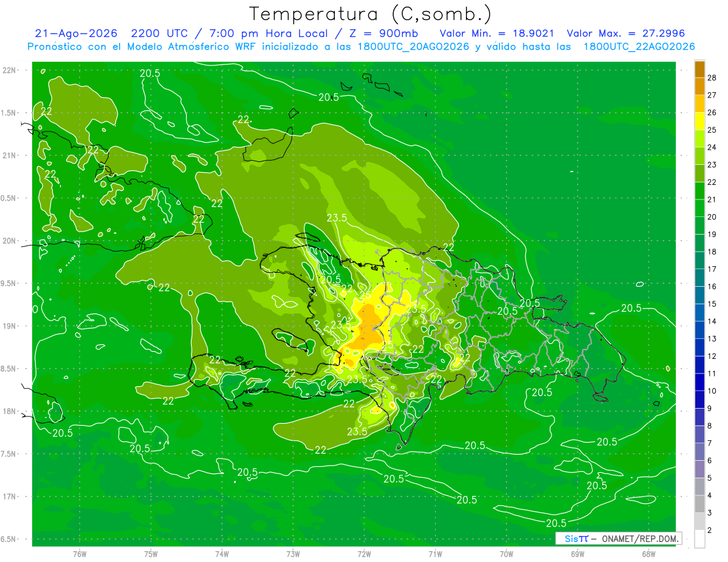The image size is (728, 562).
Task: Click the '6' value on the color scale
Action: coord(710,461)
